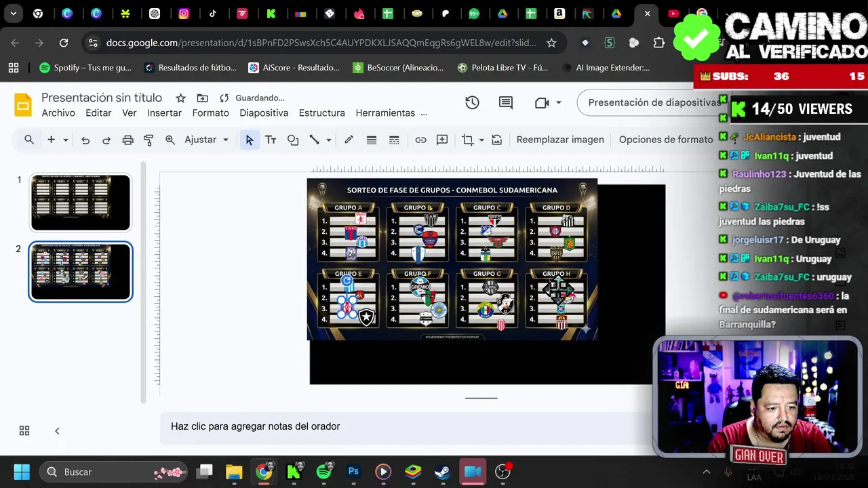868x488 pixels.
Task: Open the Ver menu
Action: (x=130, y=113)
